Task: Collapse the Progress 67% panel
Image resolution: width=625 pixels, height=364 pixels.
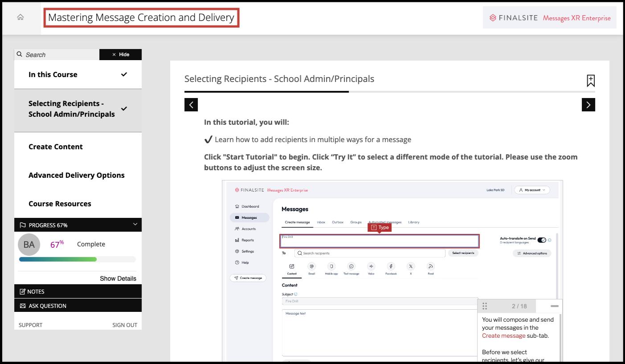Action: pyautogui.click(x=135, y=225)
